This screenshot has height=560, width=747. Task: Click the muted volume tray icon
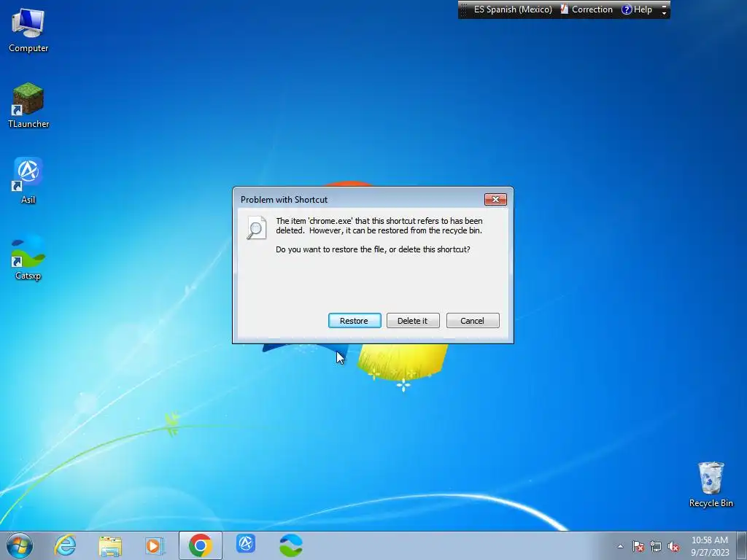(673, 546)
